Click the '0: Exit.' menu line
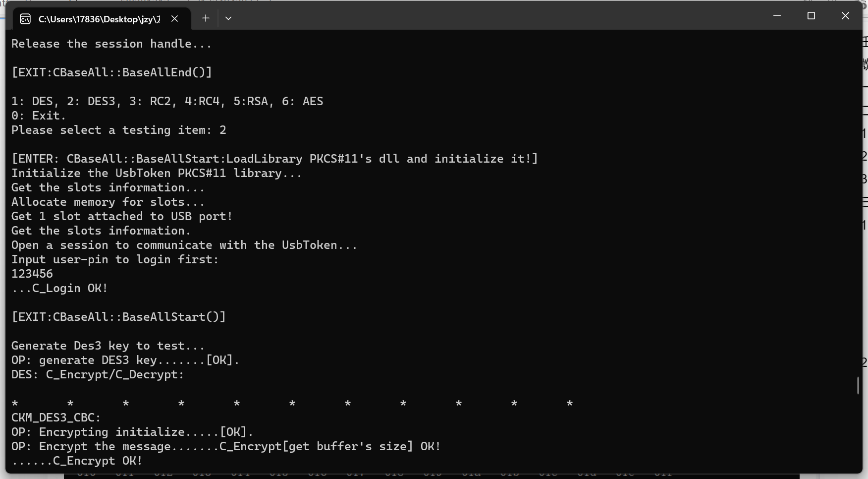The image size is (868, 479). pyautogui.click(x=39, y=116)
